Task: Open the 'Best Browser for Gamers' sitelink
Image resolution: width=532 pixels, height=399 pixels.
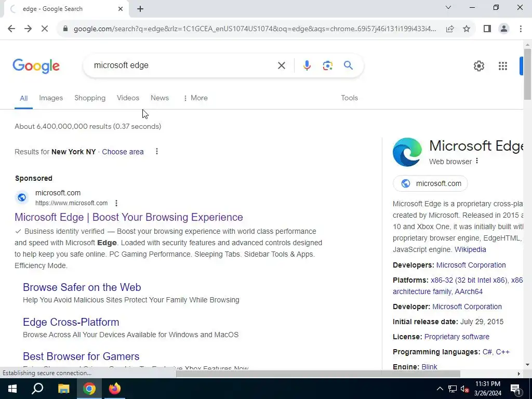Action: coord(81,356)
